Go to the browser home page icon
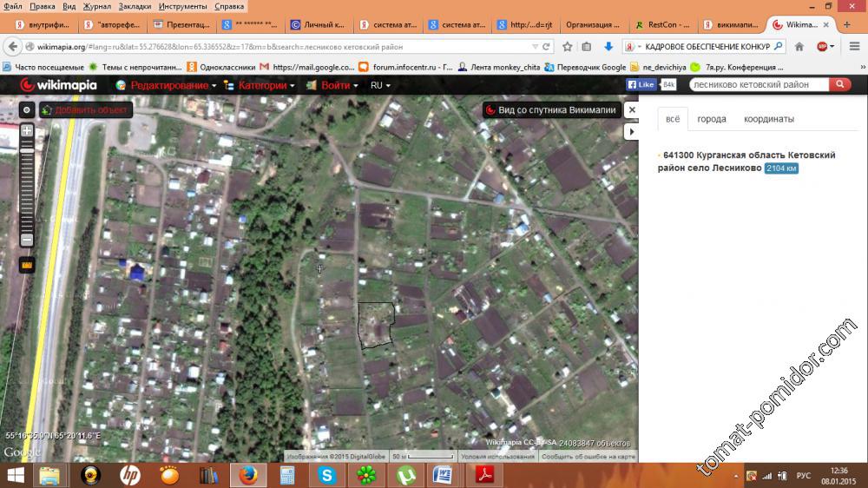 tap(799, 46)
